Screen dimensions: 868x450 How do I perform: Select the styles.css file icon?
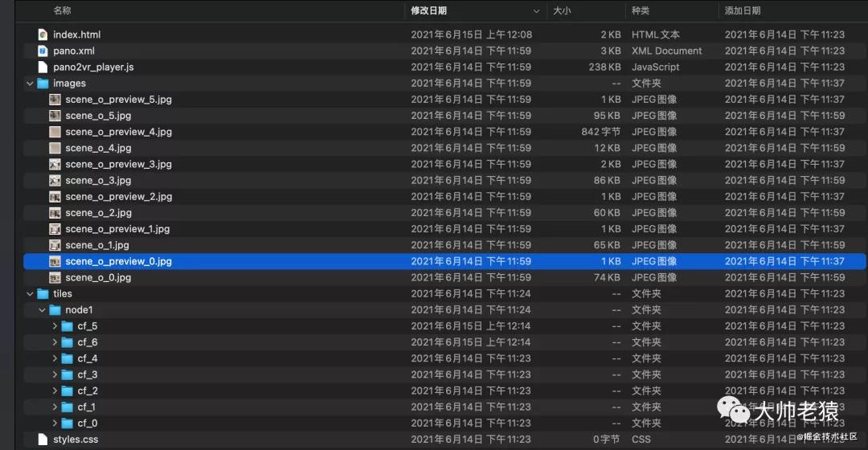[43, 440]
